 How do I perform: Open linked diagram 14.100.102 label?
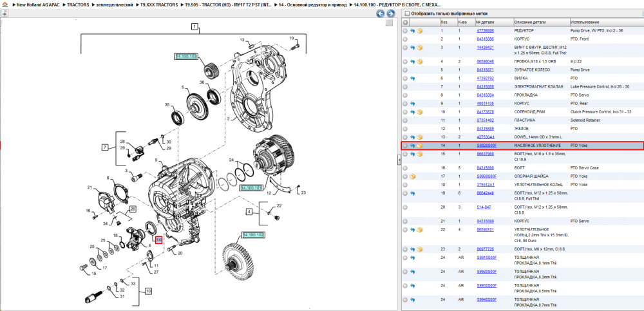(253, 235)
